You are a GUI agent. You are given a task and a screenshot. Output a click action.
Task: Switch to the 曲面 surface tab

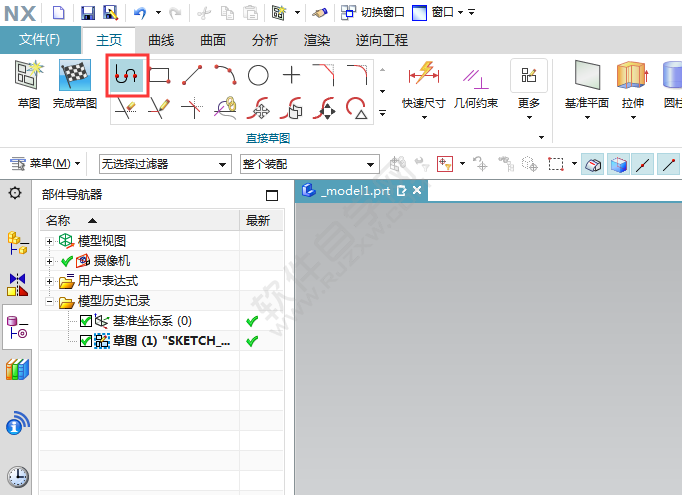click(x=213, y=40)
